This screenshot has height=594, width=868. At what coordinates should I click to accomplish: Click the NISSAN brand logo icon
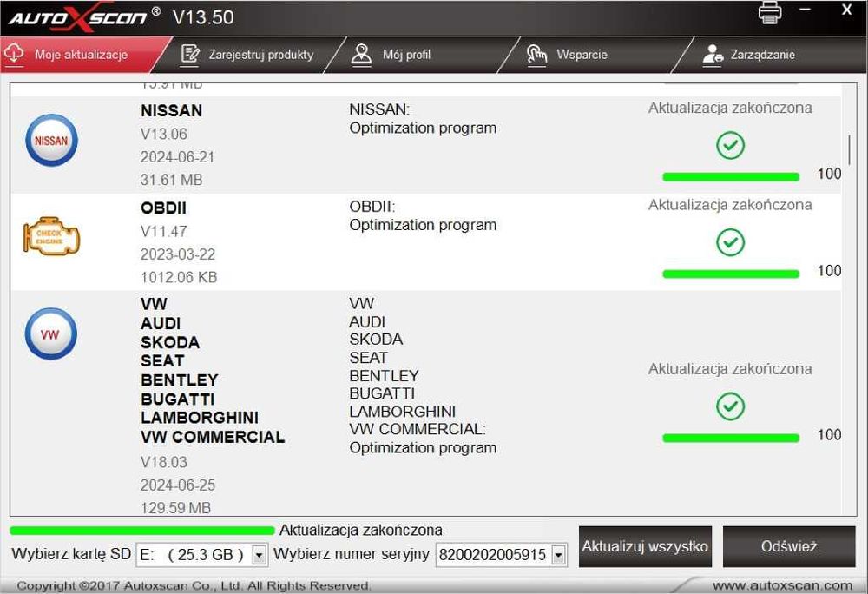coord(51,141)
